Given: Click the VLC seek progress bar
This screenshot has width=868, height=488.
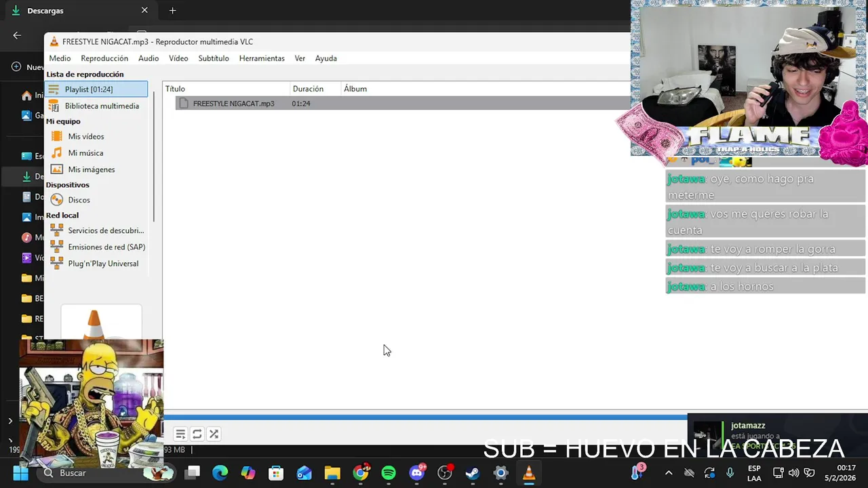Looking at the screenshot, I should pyautogui.click(x=425, y=418).
